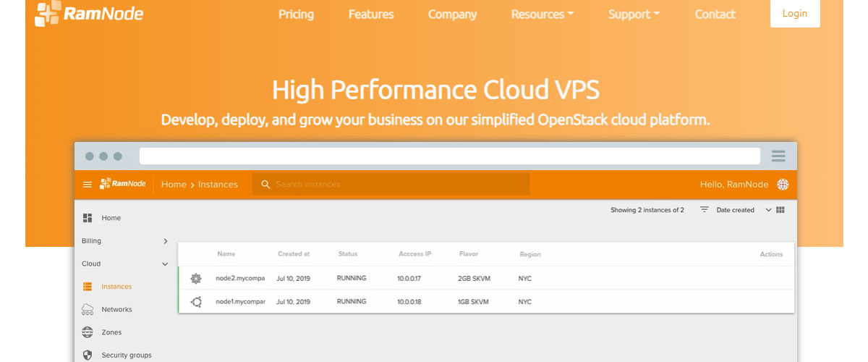Open the Company page
The height and width of the screenshot is (362, 868).
point(452,14)
